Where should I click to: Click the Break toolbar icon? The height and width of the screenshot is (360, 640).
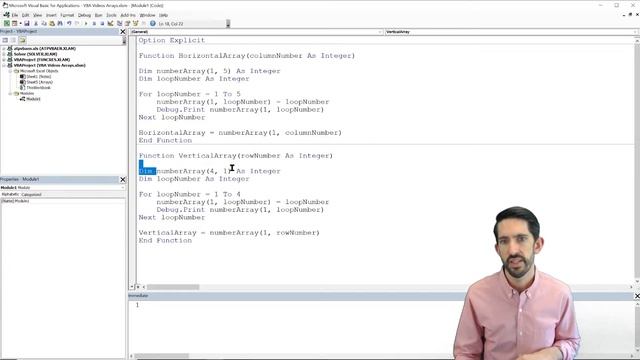[94, 24]
